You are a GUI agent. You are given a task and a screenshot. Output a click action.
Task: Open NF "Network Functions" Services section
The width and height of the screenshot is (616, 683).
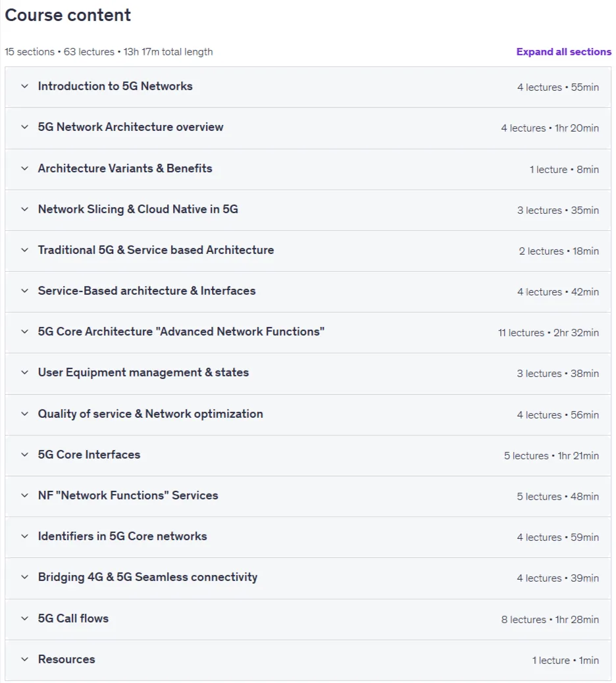click(128, 495)
